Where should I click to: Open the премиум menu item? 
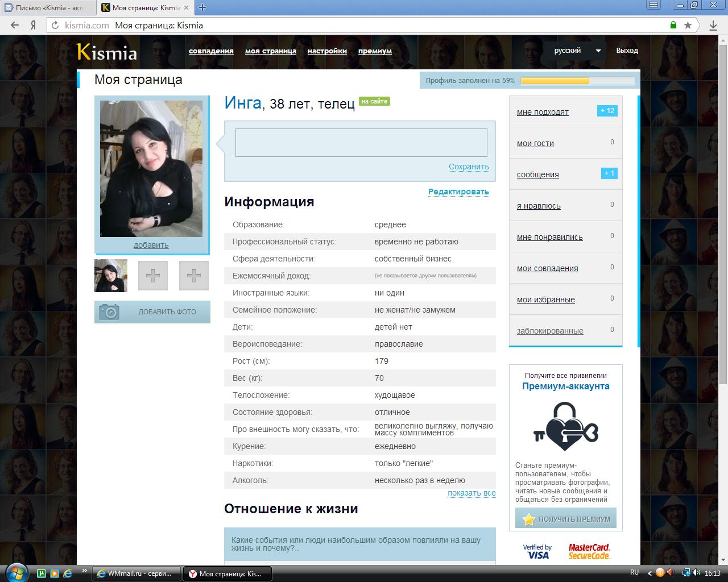(375, 51)
